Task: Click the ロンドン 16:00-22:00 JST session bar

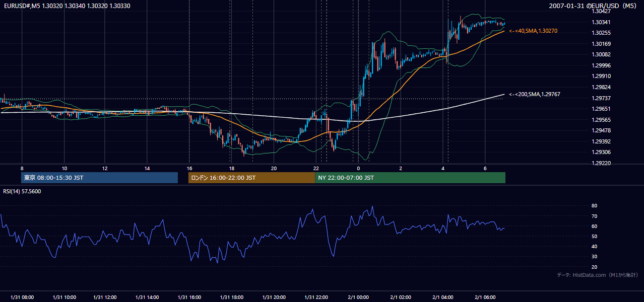Action: tap(251, 178)
